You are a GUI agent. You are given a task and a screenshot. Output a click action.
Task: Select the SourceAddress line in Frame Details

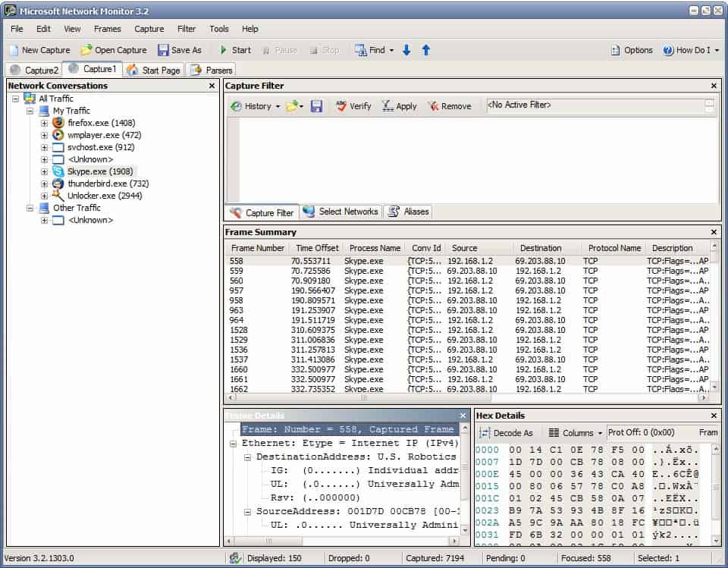pos(357,511)
